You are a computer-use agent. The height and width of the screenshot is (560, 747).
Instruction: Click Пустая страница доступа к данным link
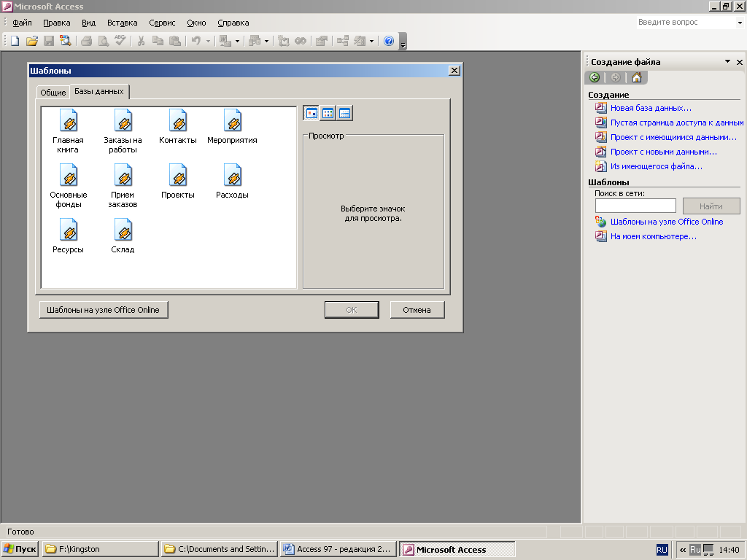tap(677, 122)
